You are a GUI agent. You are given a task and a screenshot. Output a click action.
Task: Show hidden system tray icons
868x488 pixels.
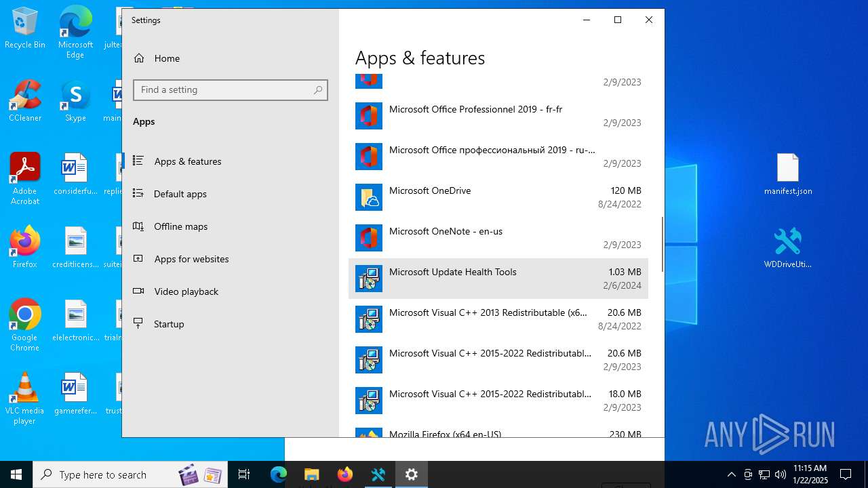[x=731, y=474]
